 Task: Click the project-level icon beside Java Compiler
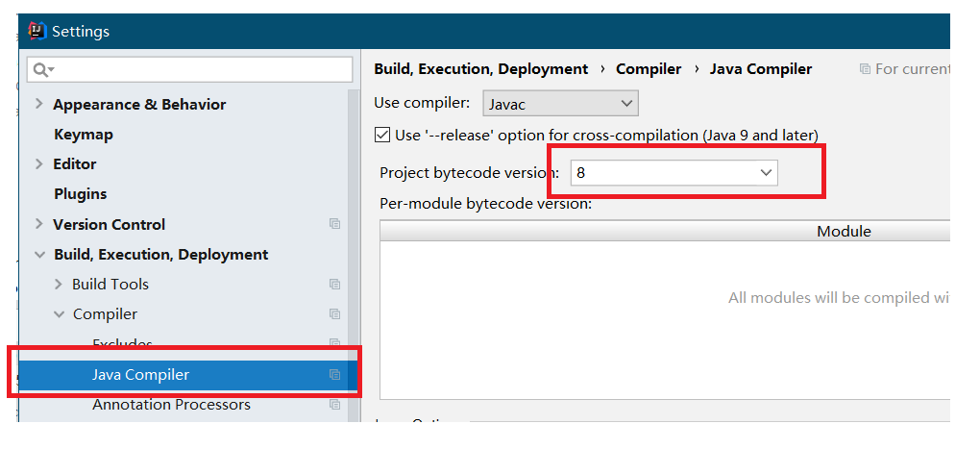pyautogui.click(x=335, y=375)
